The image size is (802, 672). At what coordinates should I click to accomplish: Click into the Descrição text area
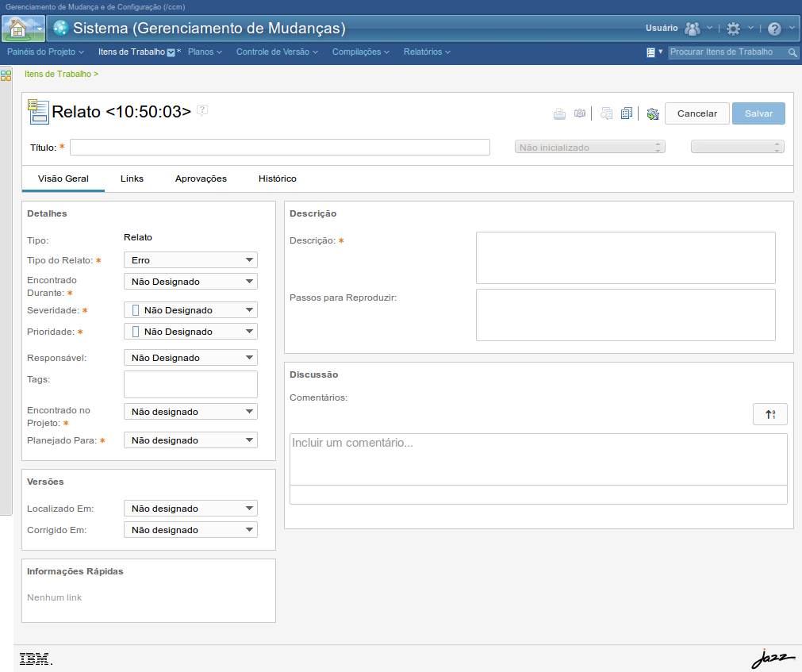click(626, 258)
